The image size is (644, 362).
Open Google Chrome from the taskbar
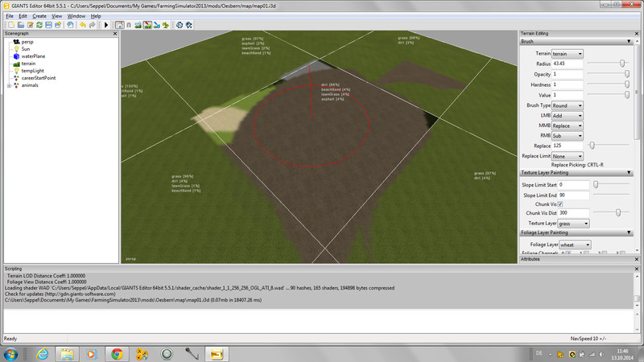point(117,353)
